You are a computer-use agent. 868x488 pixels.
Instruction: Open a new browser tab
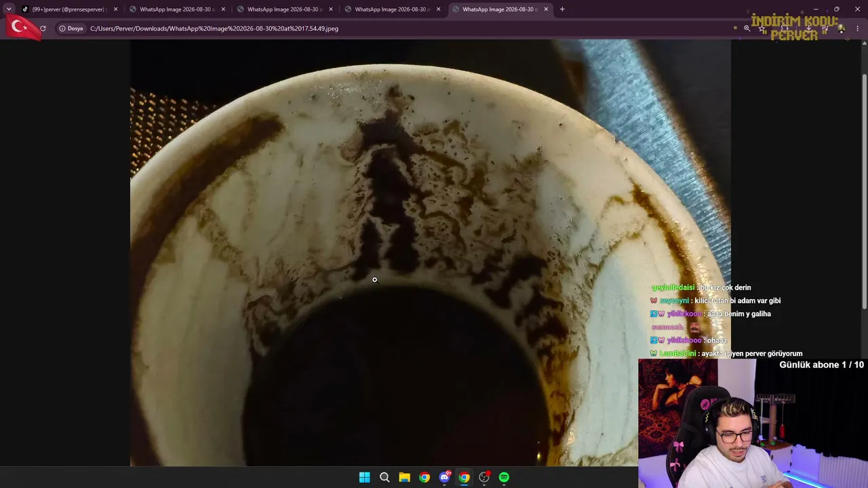[x=562, y=9]
